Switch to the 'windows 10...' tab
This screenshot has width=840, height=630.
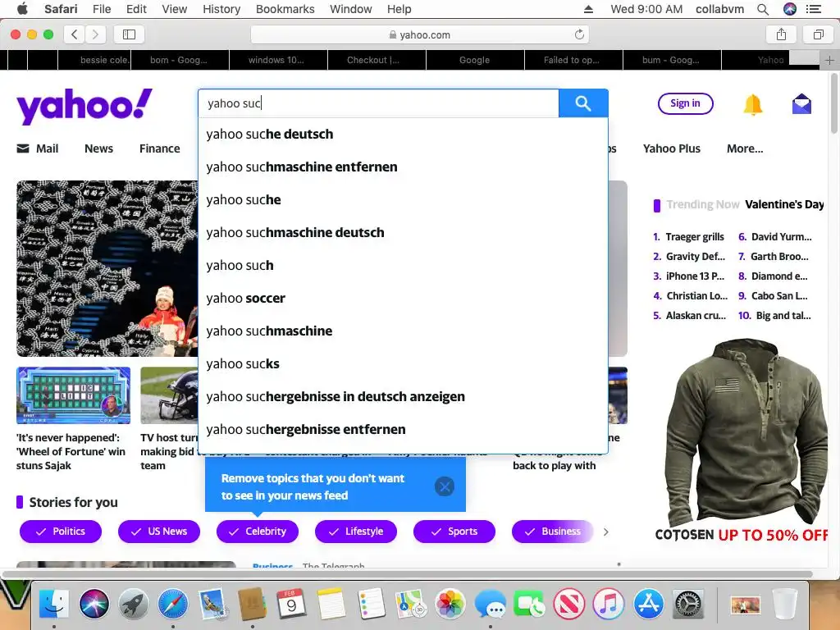tap(279, 60)
